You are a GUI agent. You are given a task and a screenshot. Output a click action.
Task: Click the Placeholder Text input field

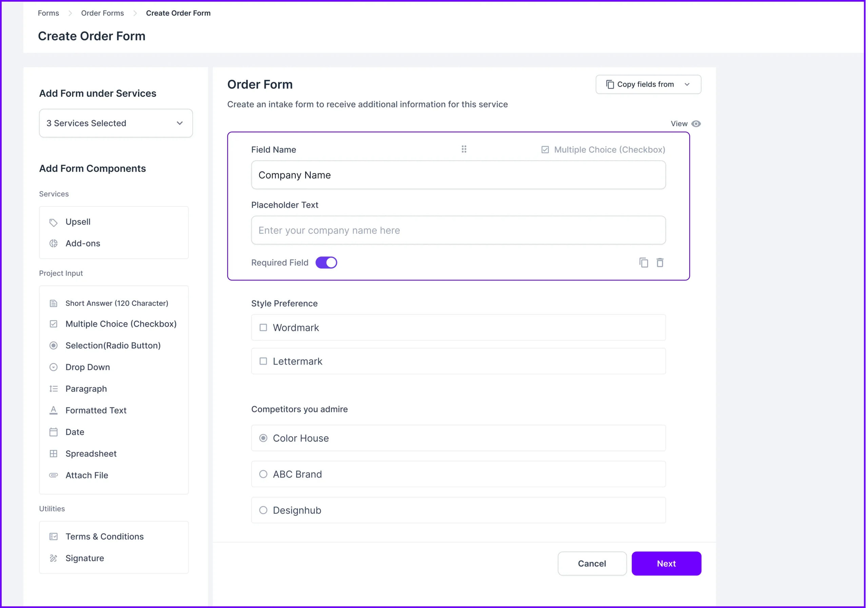pos(458,230)
